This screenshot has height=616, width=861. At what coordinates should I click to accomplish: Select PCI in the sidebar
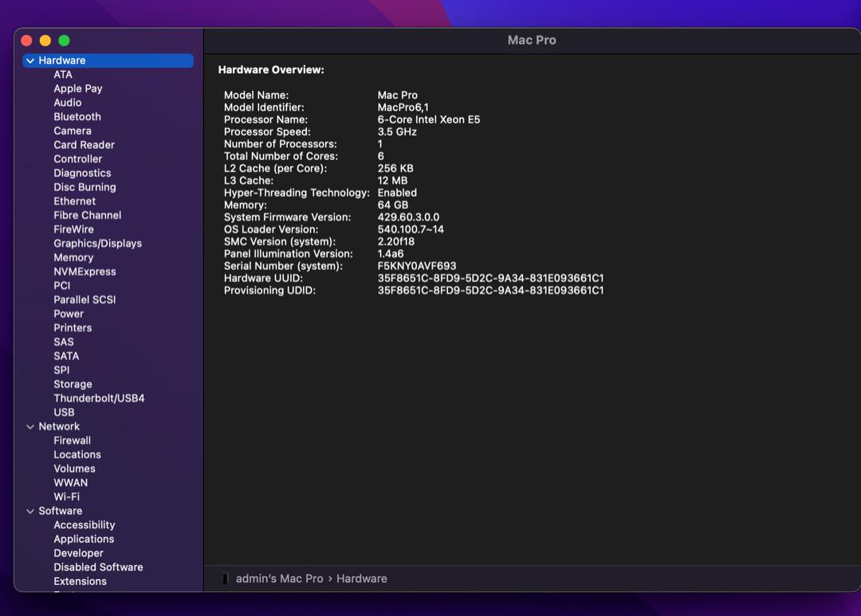(62, 285)
